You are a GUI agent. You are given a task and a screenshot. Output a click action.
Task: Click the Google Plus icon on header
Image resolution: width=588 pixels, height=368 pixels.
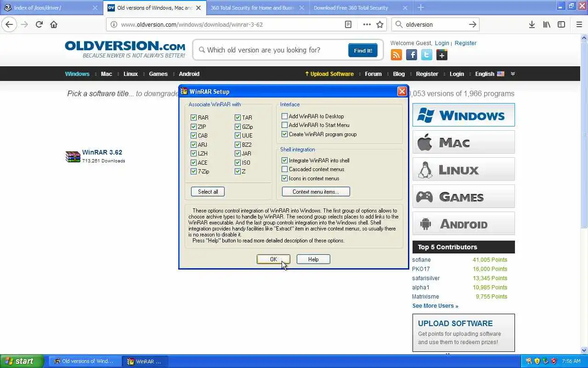tap(442, 55)
